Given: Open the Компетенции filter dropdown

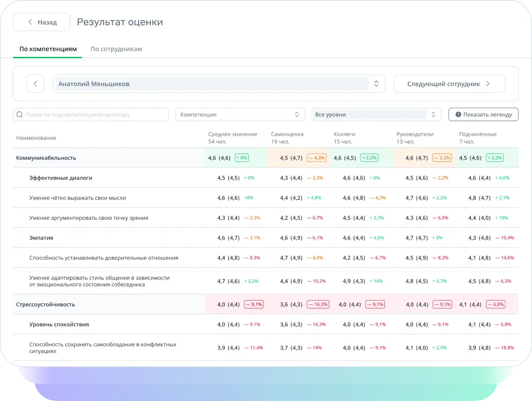Looking at the screenshot, I should tap(240, 114).
